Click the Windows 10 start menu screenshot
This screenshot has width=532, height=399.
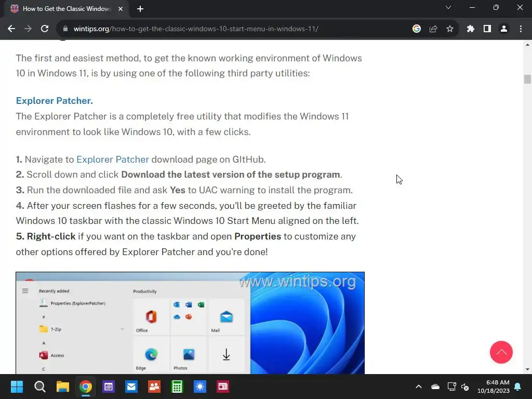pos(190,323)
